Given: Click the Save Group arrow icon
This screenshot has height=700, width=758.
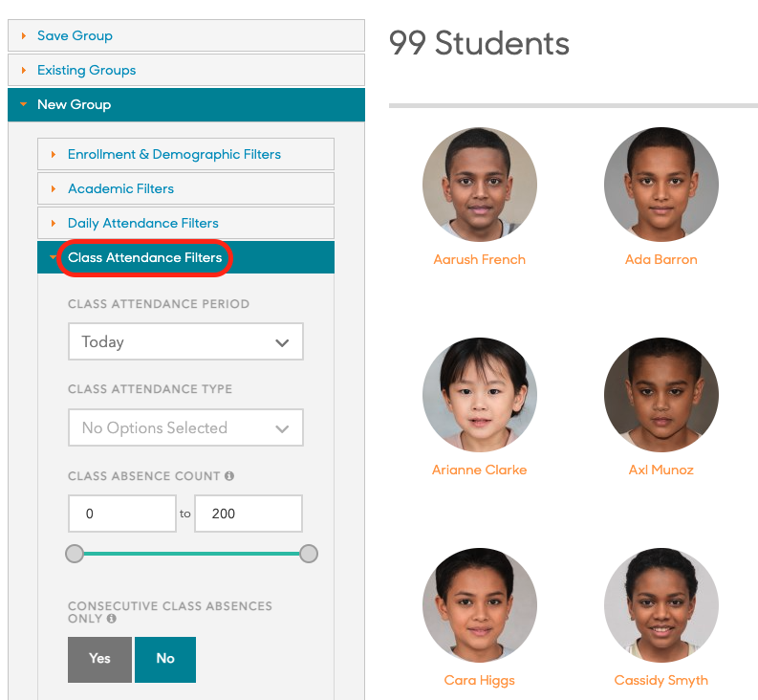Looking at the screenshot, I should coord(24,35).
